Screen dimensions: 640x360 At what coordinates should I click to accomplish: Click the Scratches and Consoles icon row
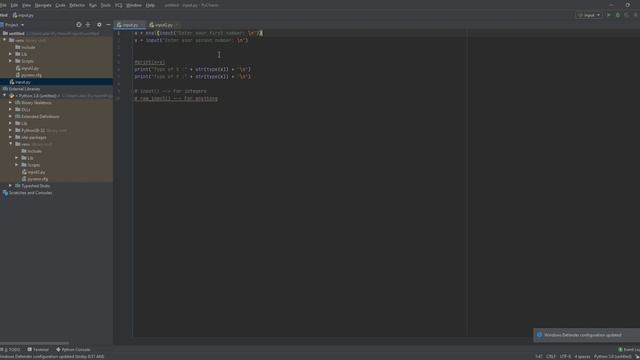point(28,193)
